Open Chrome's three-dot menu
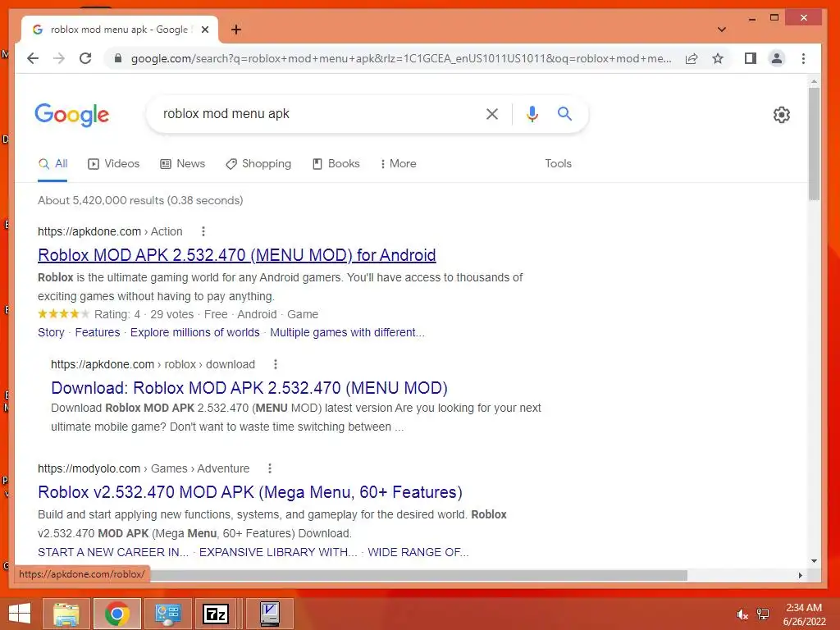840x630 pixels. click(x=803, y=58)
